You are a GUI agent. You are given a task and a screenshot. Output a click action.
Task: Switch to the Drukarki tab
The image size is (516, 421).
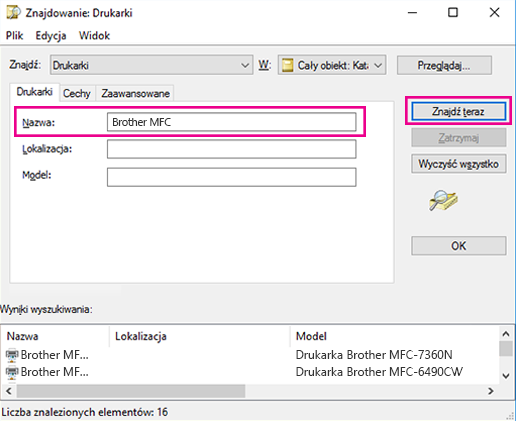click(x=35, y=92)
